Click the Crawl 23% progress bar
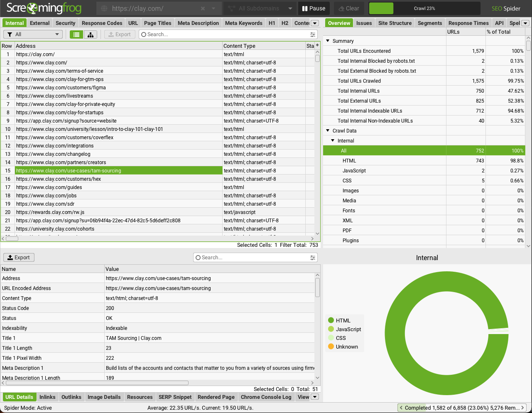532x413 pixels. click(424, 8)
